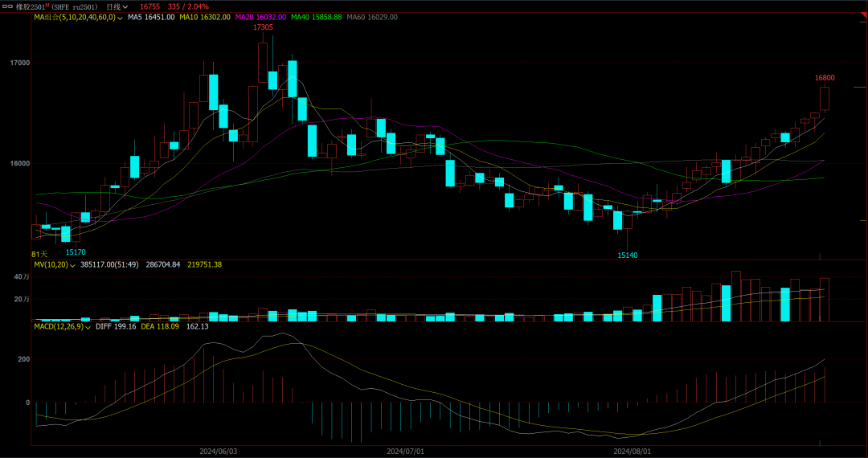This screenshot has height=458, width=868.
Task: Click the 200 MACD axis label
Action: pos(23,359)
